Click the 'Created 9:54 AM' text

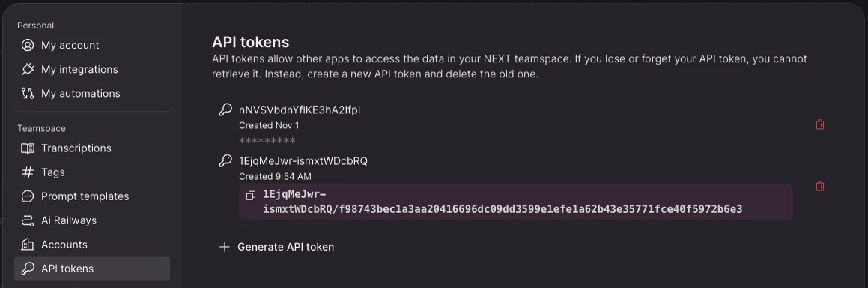click(275, 177)
